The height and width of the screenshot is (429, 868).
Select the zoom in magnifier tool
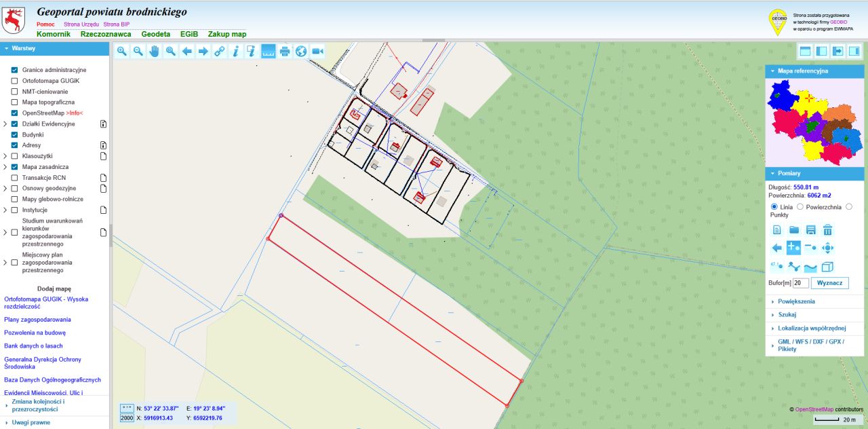tap(122, 51)
